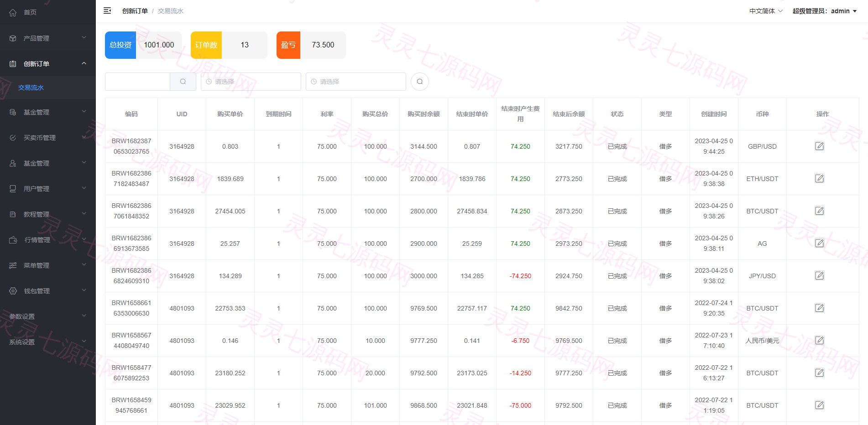Expand the 系统设置 sidebar section
Screen dimensions: 868x425
[48, 342]
